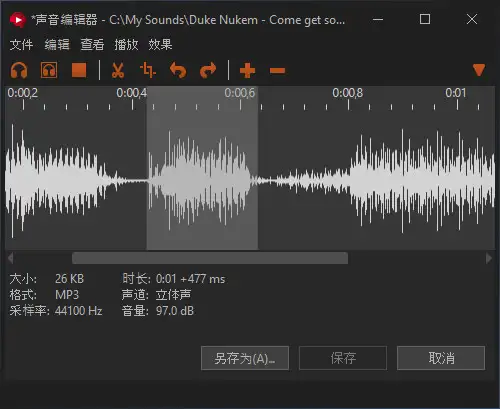500x409 pixels.
Task: Click the 保存 button
Action: tap(343, 358)
